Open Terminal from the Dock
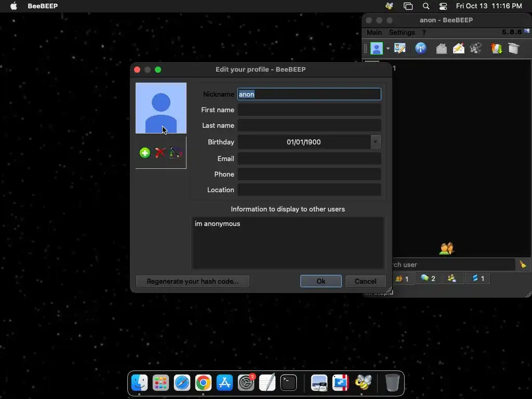The width and height of the screenshot is (532, 399). 288,383
